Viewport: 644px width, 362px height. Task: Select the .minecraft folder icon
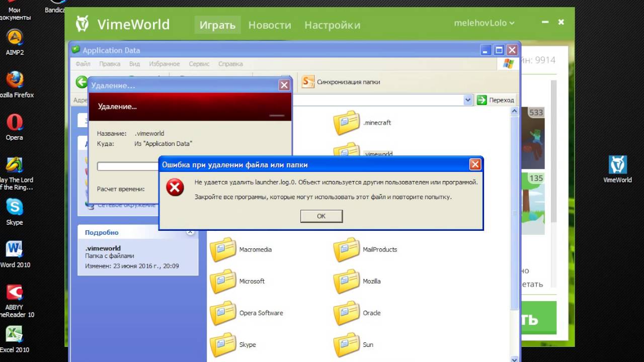click(346, 123)
